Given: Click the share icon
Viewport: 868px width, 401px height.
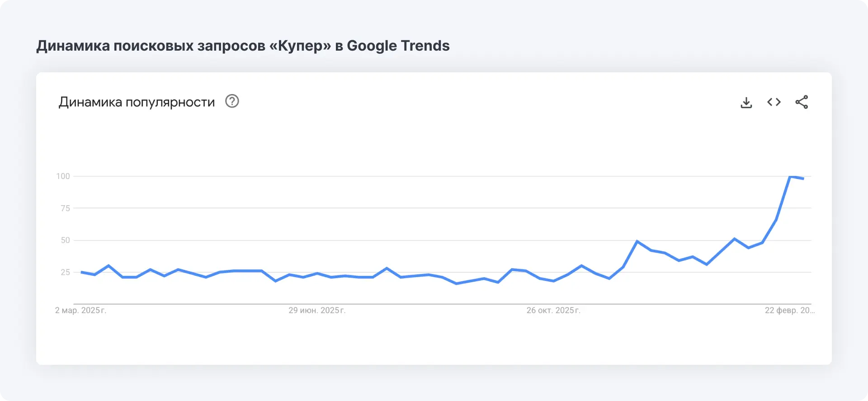Looking at the screenshot, I should (802, 102).
